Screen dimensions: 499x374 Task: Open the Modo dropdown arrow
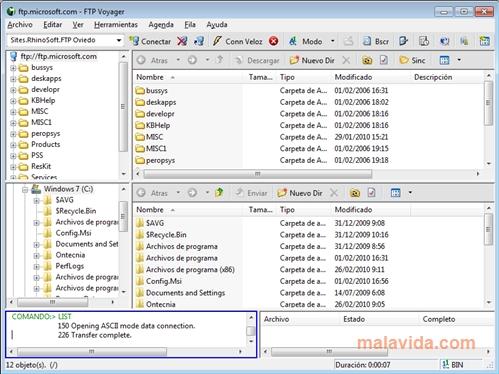coord(332,41)
